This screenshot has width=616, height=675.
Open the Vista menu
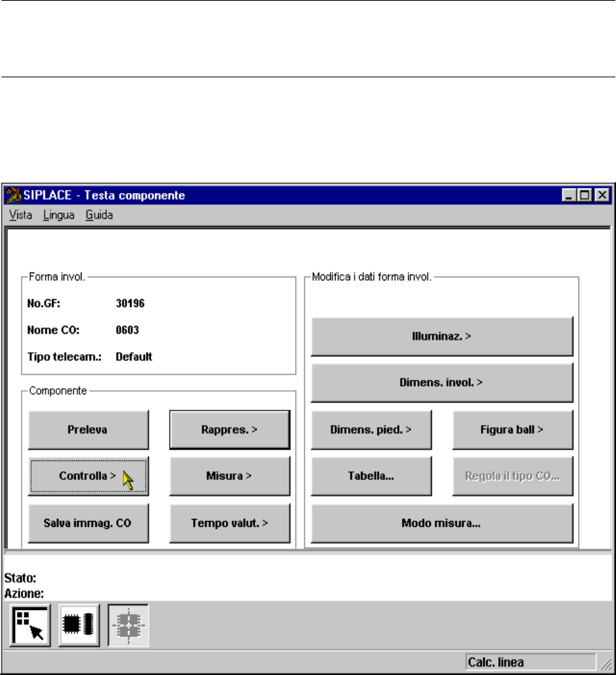click(21, 215)
